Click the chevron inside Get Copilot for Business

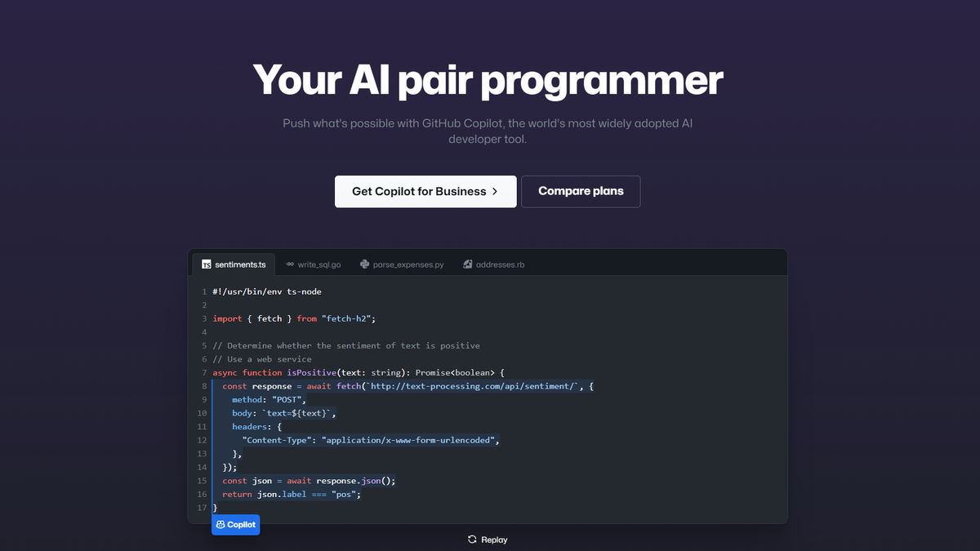click(x=495, y=191)
